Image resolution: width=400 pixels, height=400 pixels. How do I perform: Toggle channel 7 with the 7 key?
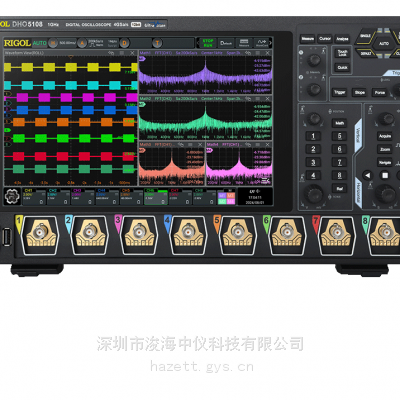tap(339, 163)
